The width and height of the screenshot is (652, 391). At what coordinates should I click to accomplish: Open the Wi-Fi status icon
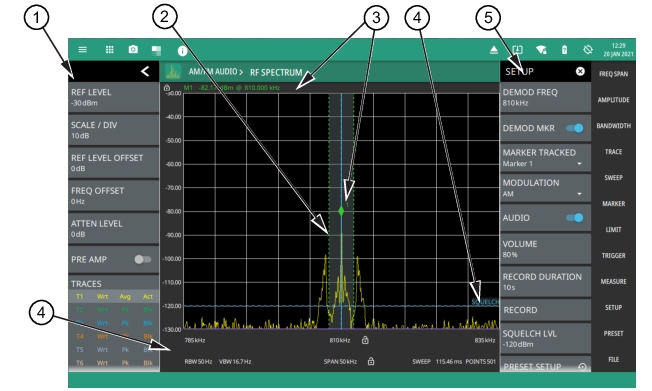(541, 50)
